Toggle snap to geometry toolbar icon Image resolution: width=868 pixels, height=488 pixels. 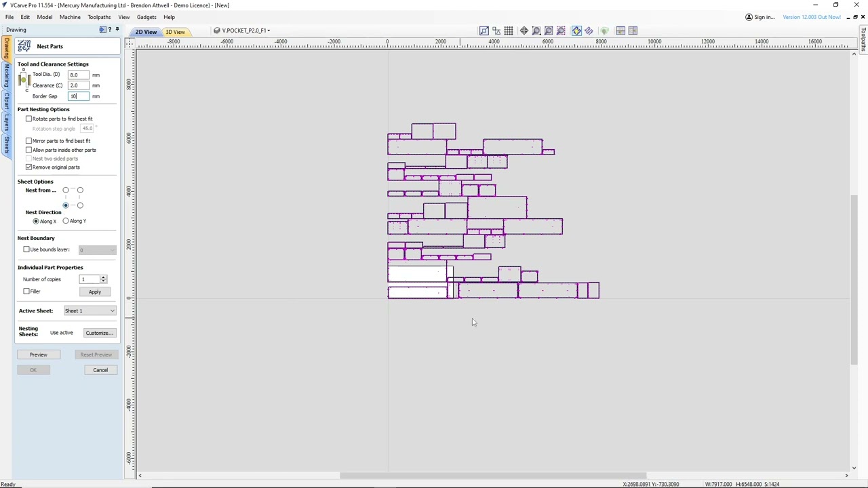click(x=484, y=30)
